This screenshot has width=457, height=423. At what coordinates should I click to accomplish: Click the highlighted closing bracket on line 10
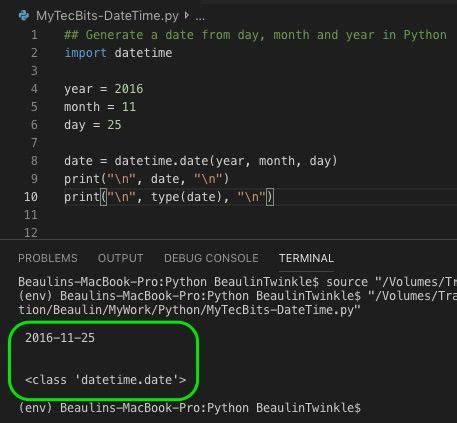click(270, 197)
